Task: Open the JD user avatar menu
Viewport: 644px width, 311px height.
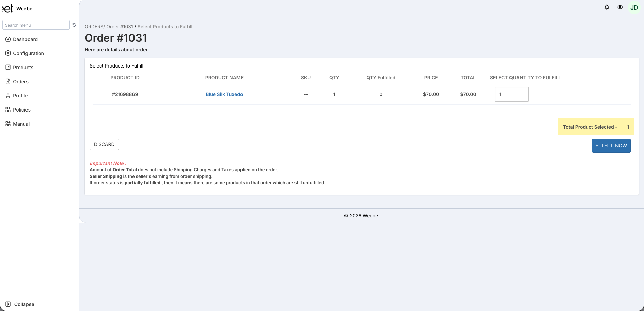Action: (x=634, y=8)
